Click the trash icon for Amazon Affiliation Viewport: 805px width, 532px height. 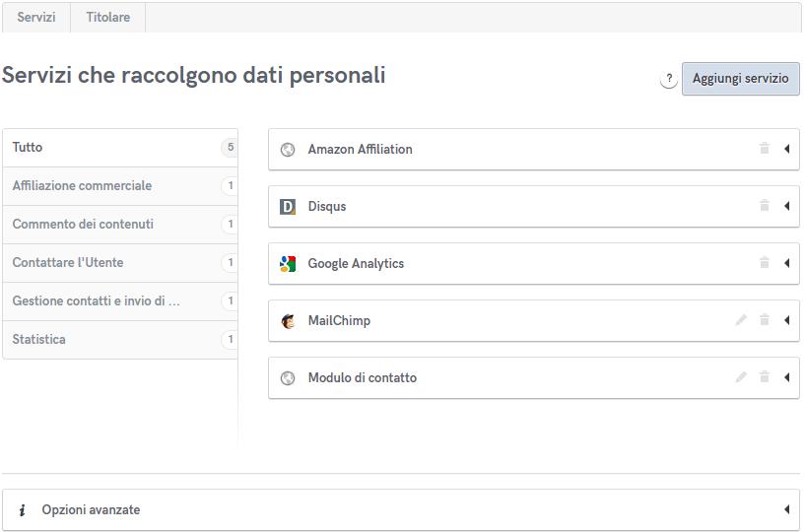tap(764, 149)
